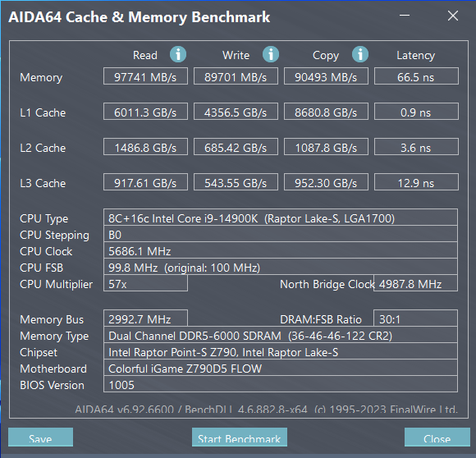The image size is (476, 458).
Task: Click the CPU Type field showing i9-14900K
Action: pyautogui.click(x=281, y=218)
